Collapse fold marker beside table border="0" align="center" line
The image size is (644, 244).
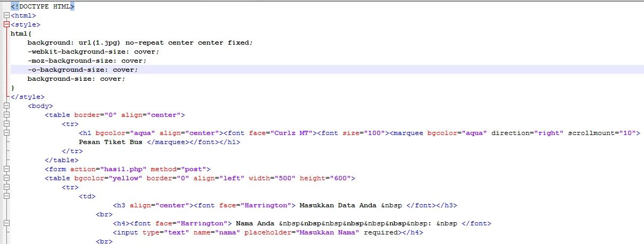point(6,115)
